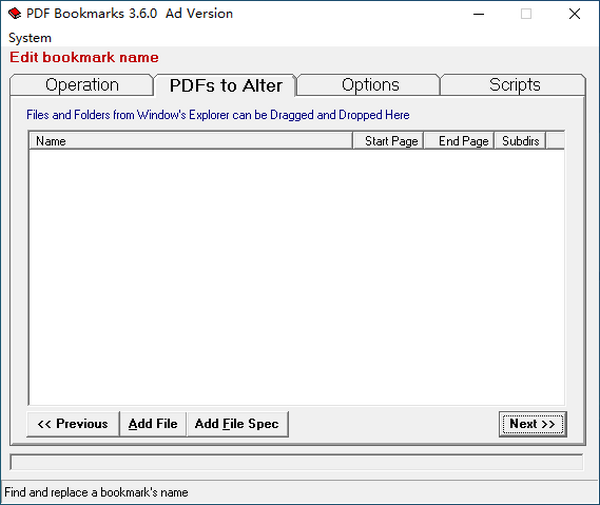Click the Name column header
Screen dimensions: 600x505
[190, 141]
